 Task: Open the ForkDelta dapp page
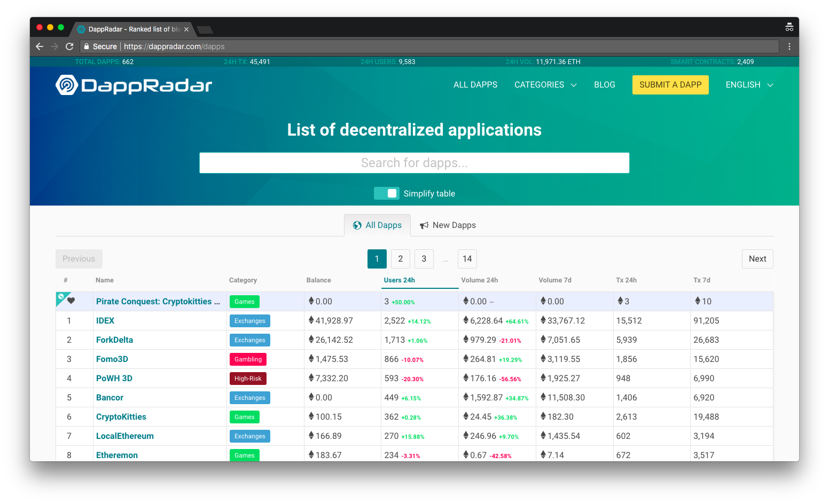click(114, 340)
